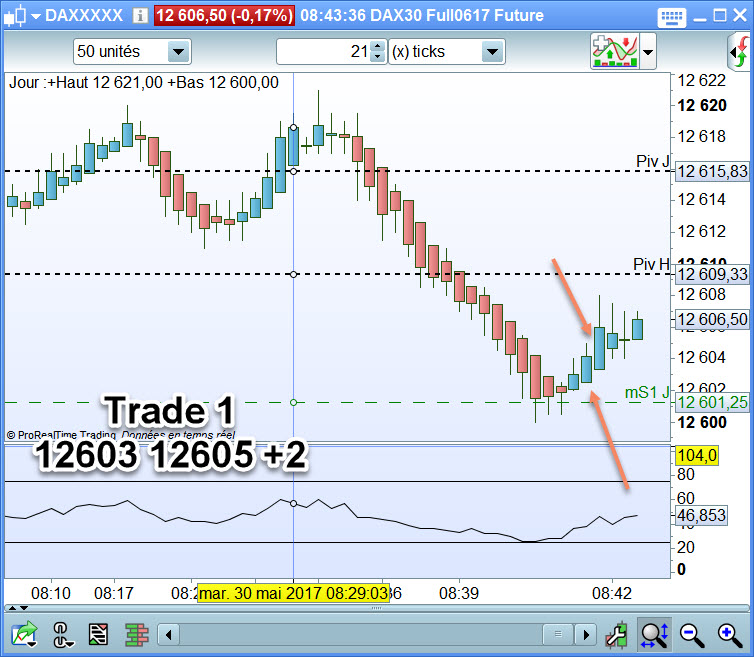Click the yellow 104,0 indicator value label
This screenshot has height=657, width=754.
pos(697,455)
